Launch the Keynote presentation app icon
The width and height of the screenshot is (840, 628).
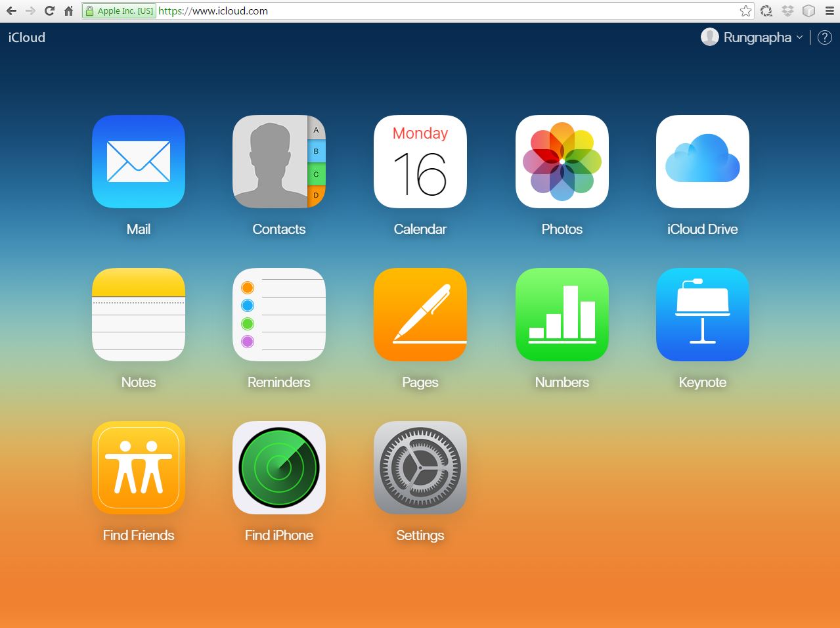tap(702, 315)
